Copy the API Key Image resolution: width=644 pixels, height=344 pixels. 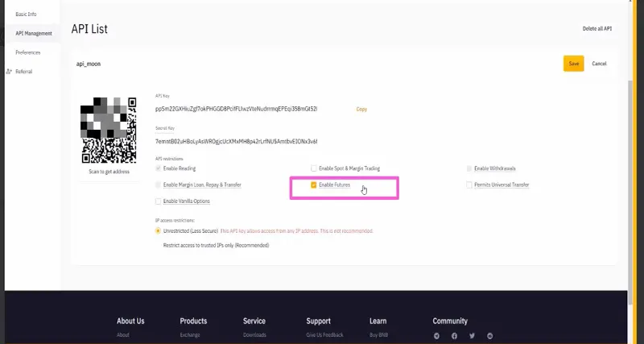pyautogui.click(x=361, y=110)
